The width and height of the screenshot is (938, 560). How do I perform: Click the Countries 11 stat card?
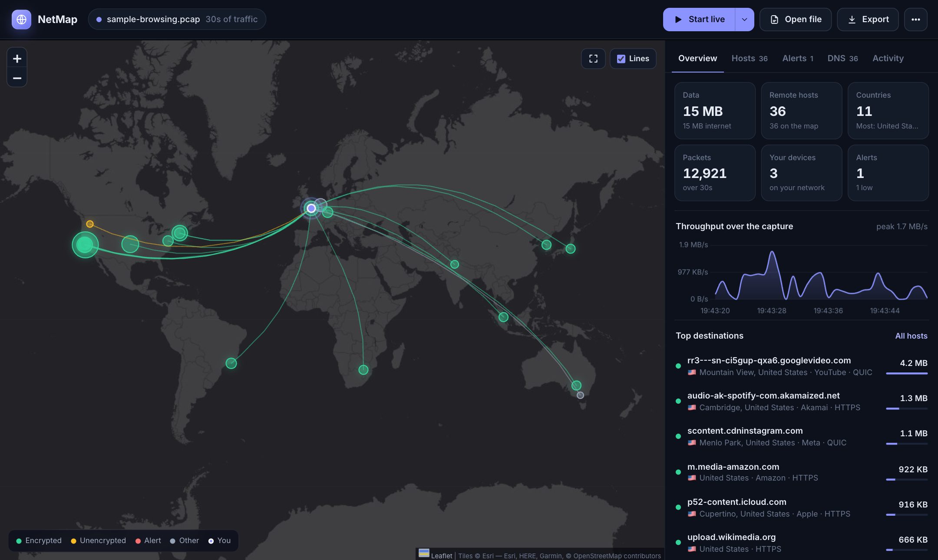point(888,111)
